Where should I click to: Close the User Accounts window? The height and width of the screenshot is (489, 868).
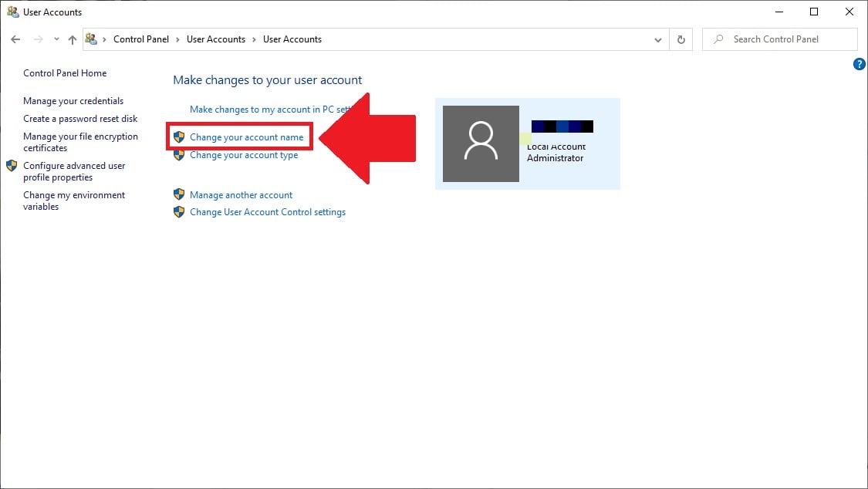849,12
